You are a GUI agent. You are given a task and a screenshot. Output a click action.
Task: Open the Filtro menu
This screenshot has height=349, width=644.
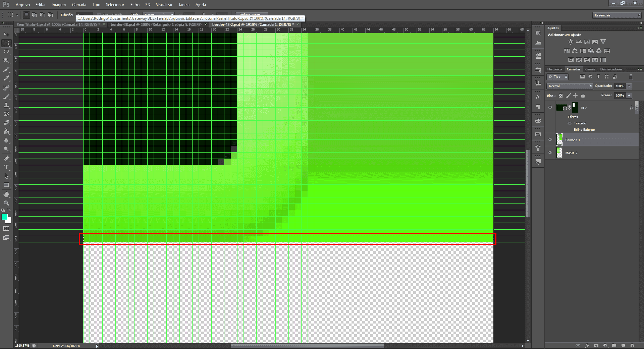(135, 5)
